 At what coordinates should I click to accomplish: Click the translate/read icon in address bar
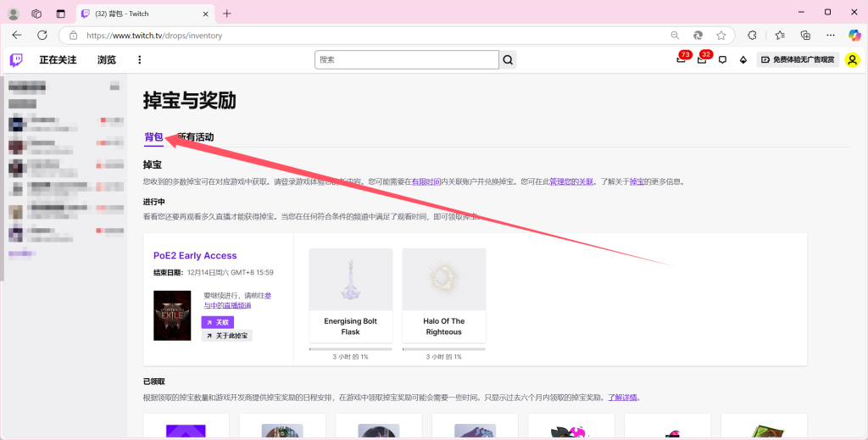pyautogui.click(x=698, y=36)
